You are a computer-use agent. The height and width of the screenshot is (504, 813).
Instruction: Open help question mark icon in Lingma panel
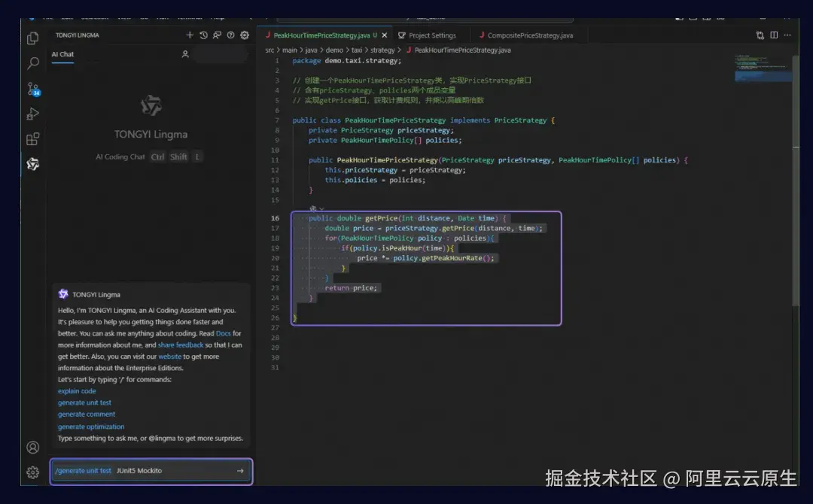point(231,35)
